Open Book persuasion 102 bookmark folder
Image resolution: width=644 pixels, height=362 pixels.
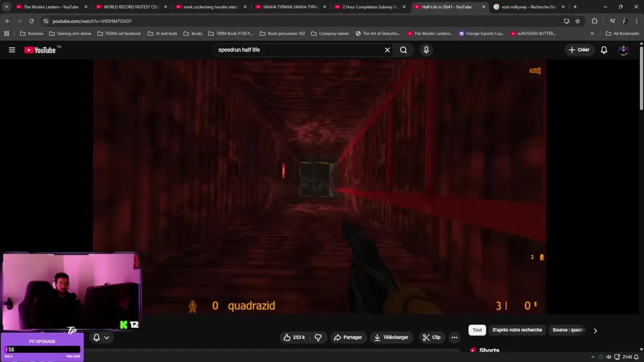tap(282, 34)
